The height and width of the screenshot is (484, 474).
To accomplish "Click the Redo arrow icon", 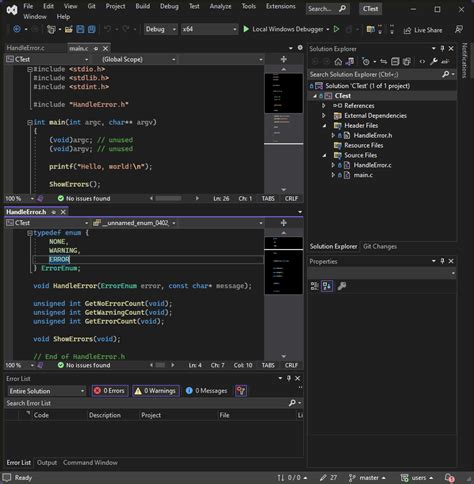I will 126,29.
